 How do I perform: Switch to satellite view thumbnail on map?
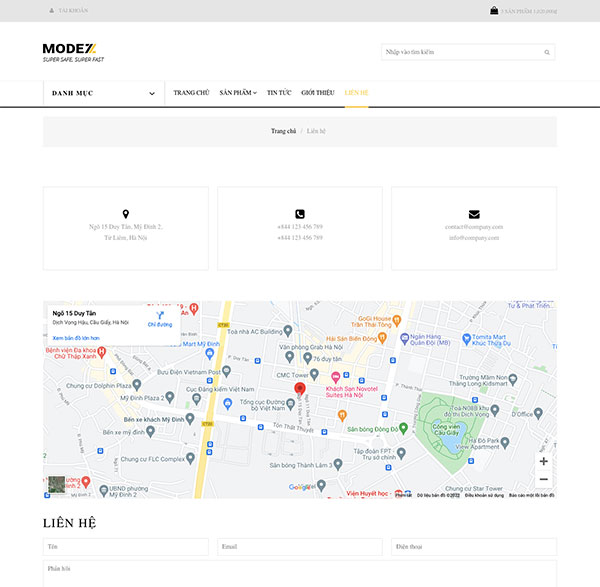point(57,484)
